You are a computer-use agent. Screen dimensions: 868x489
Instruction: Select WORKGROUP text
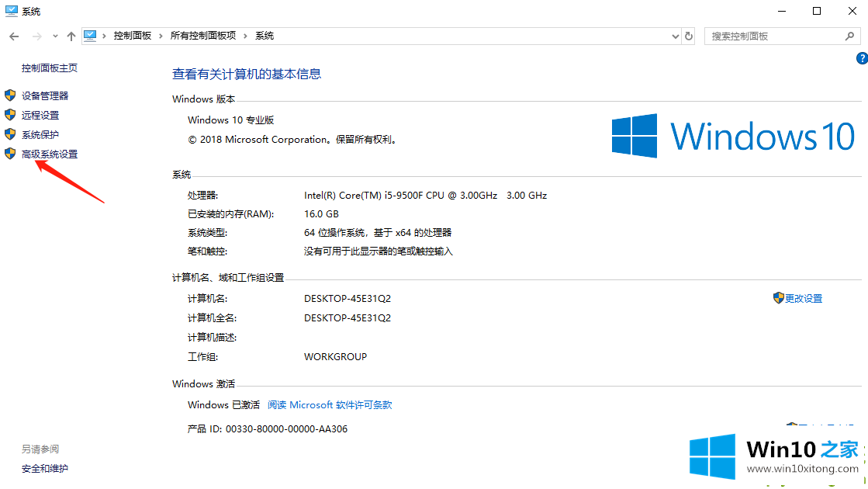coord(335,356)
